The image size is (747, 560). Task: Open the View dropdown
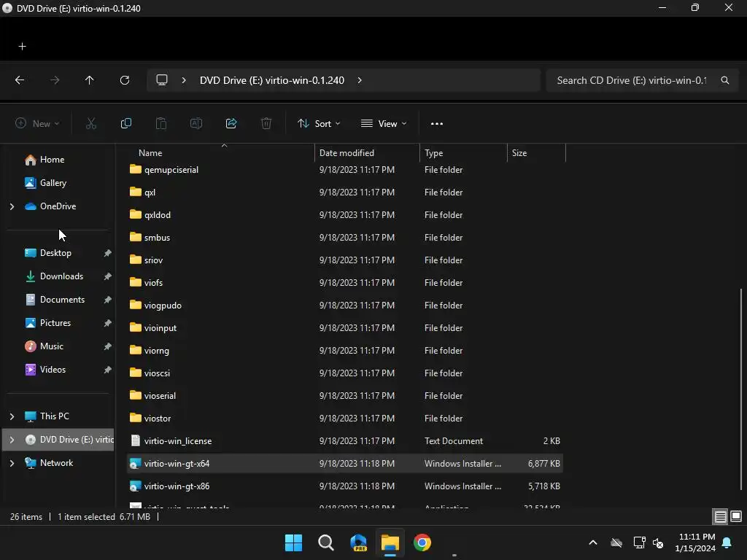click(384, 123)
